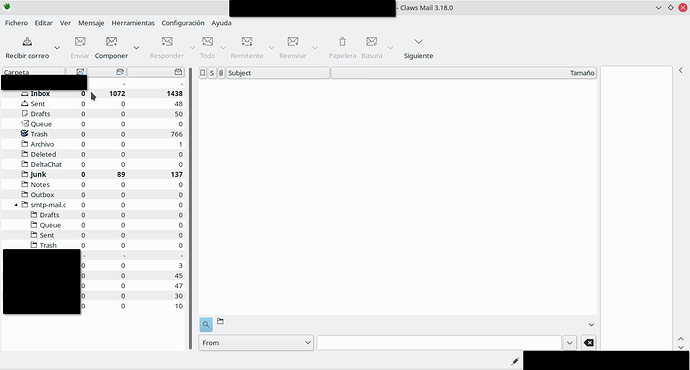The width and height of the screenshot is (690, 370).
Task: Open the Recibir correo dropdown arrow
Action: [x=57, y=48]
